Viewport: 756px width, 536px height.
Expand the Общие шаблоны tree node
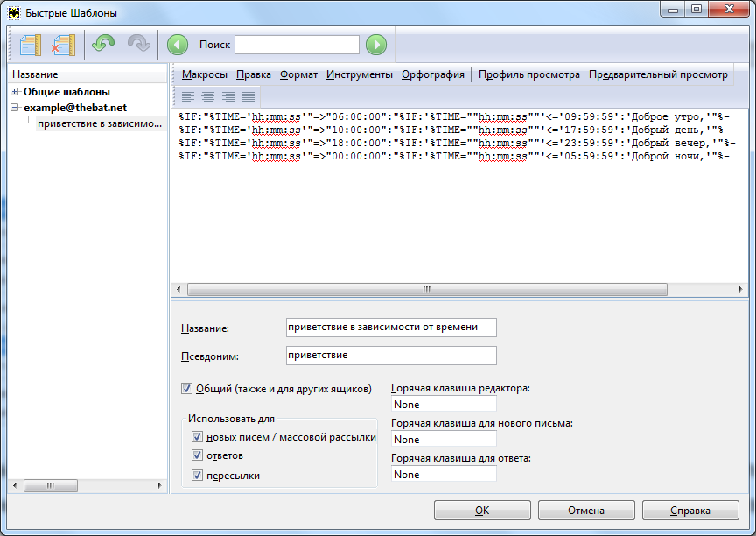click(x=15, y=92)
